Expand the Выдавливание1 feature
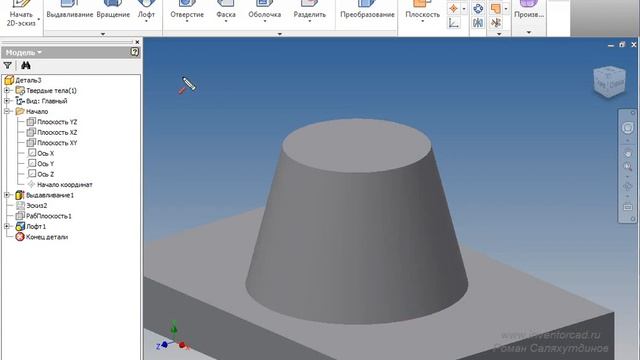Viewport: 640px width, 360px height. (x=7, y=195)
